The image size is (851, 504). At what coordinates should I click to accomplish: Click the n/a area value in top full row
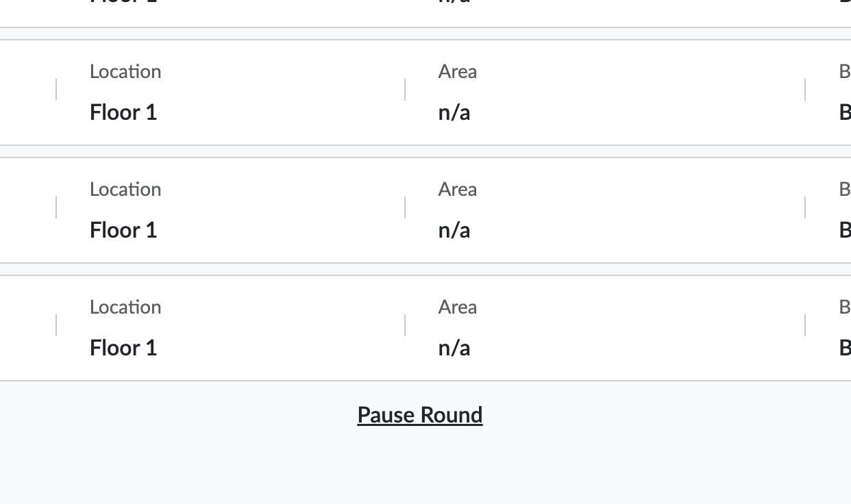[454, 112]
